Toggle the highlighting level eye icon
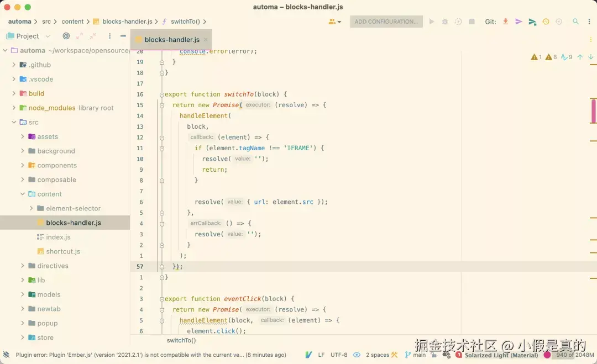 point(357,355)
